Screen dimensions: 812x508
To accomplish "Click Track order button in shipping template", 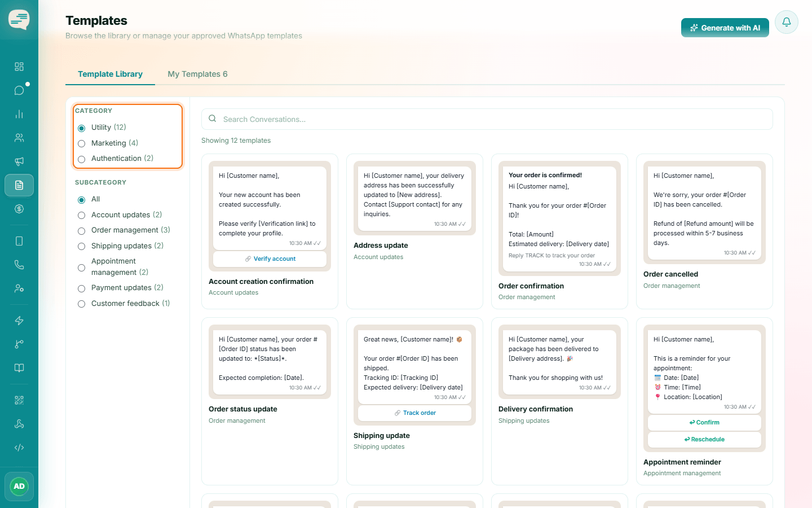I will 415,413.
